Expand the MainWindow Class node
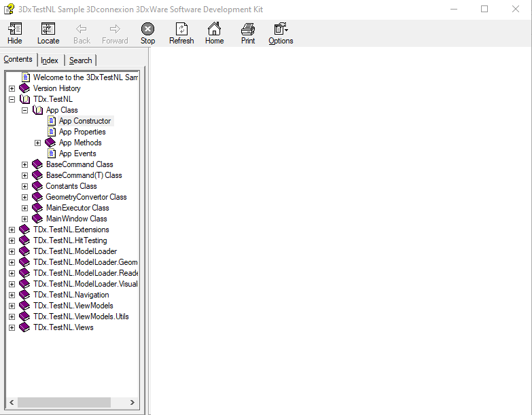 click(24, 219)
